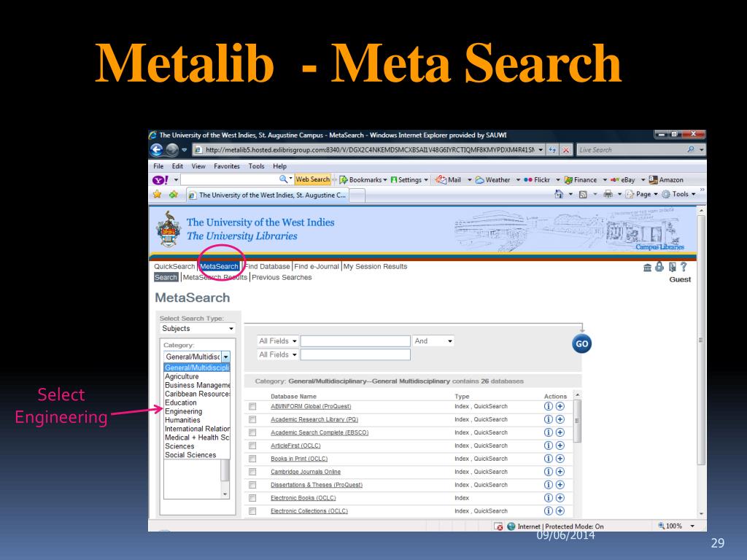Image resolution: width=747 pixels, height=560 pixels.
Task: Show info for Cambridge Journals Online
Action: point(549,472)
